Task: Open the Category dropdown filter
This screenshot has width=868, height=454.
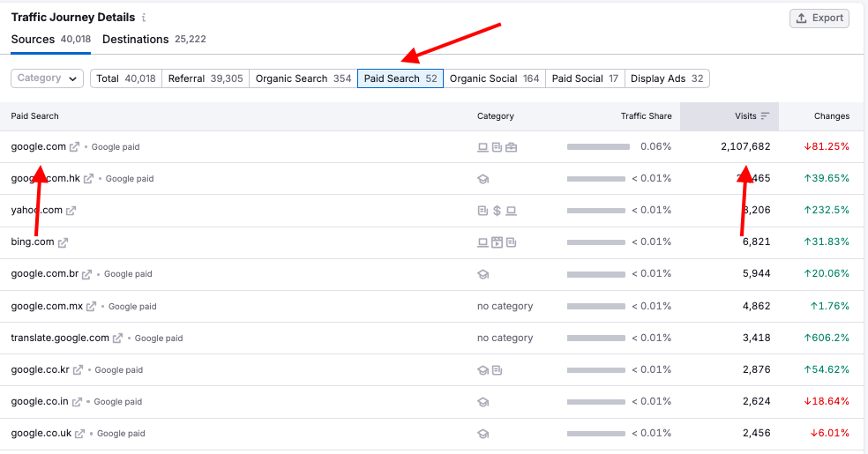Action: click(47, 78)
